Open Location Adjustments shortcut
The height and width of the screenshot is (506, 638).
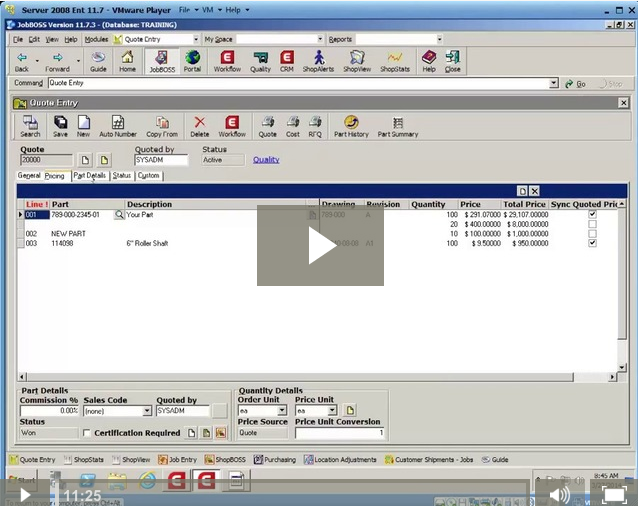(x=341, y=460)
